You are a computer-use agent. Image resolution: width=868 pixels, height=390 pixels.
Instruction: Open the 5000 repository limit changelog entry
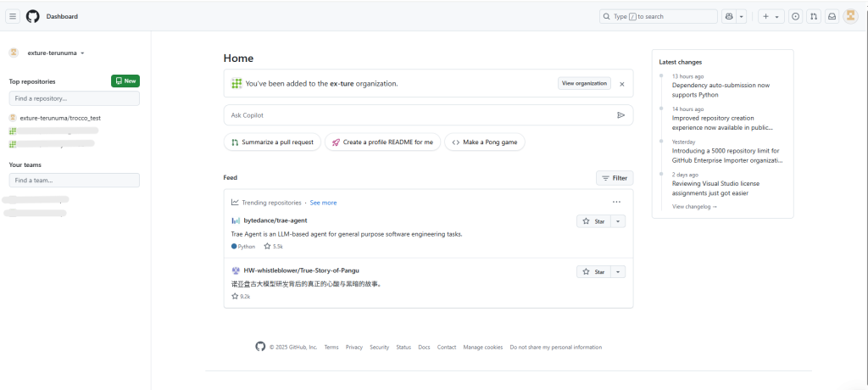tap(727, 155)
